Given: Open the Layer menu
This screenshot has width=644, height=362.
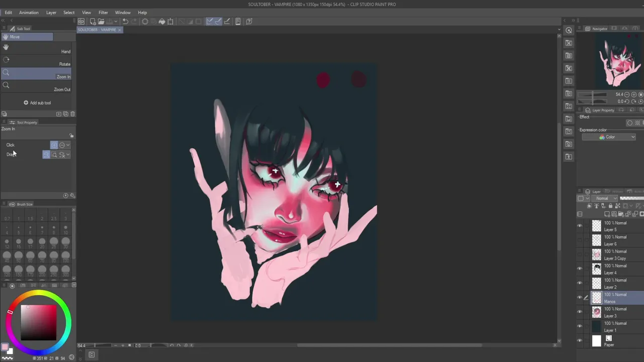Looking at the screenshot, I should click(x=51, y=13).
